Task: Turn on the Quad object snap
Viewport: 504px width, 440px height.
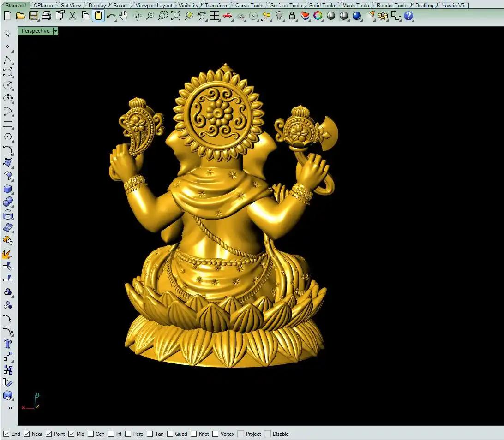Action: pyautogui.click(x=170, y=434)
